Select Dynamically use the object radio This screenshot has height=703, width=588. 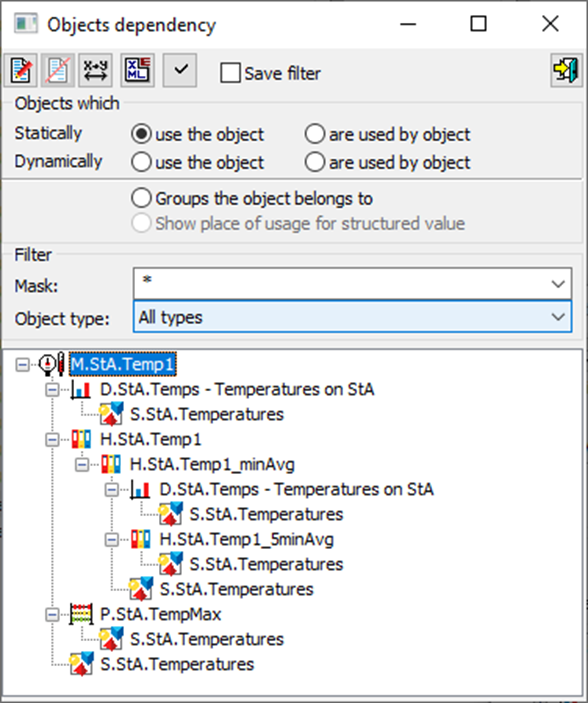pos(141,162)
